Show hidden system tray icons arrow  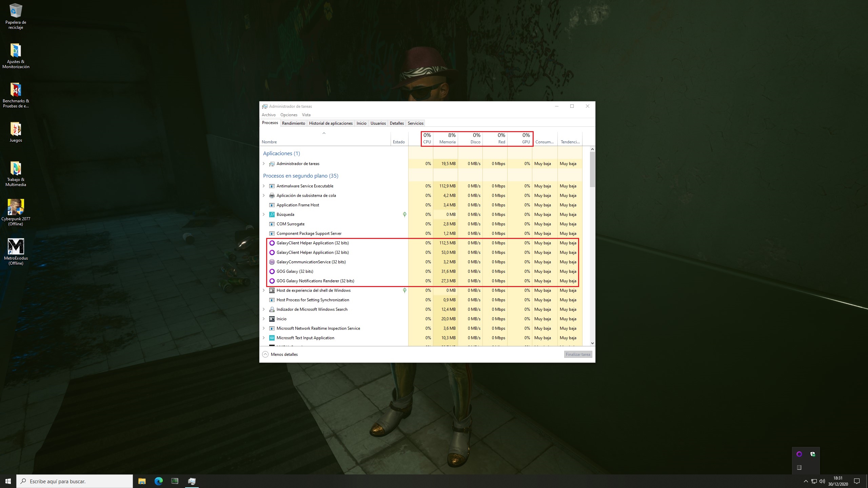click(x=806, y=481)
